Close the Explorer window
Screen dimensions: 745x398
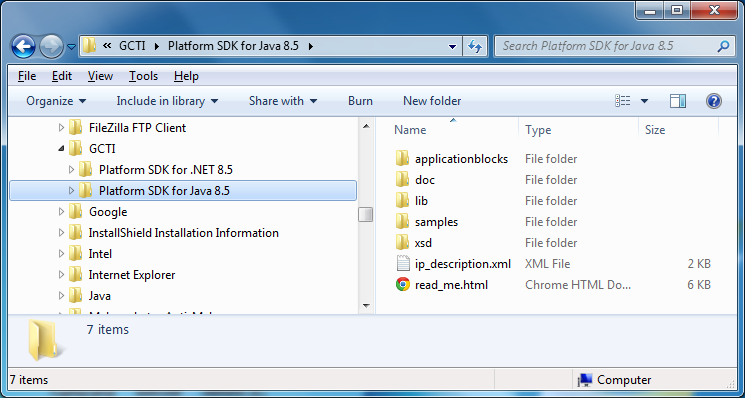[714, 10]
